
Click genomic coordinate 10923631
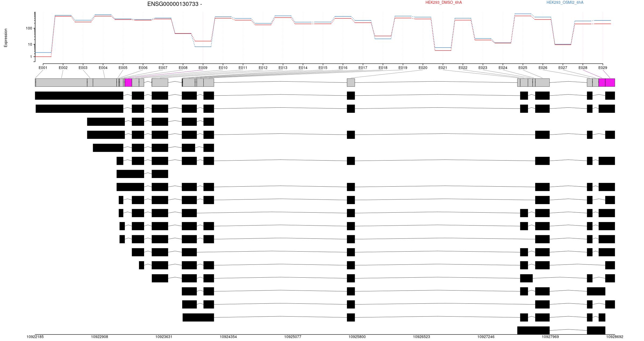164,337
